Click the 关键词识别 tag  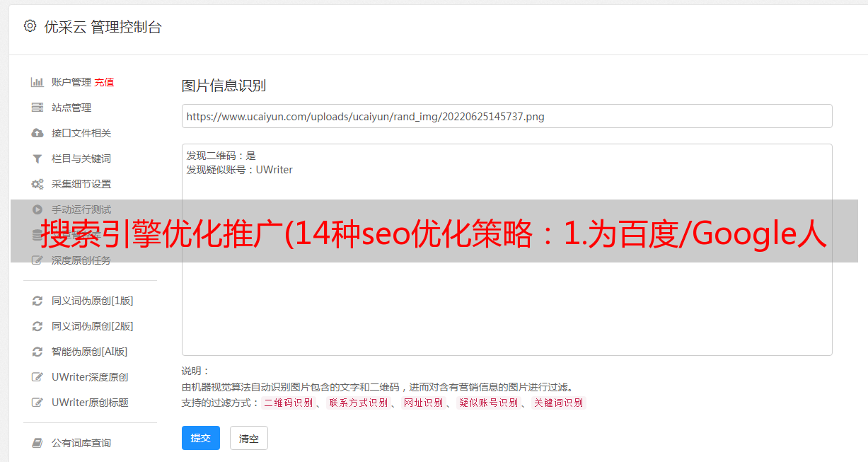[559, 403]
